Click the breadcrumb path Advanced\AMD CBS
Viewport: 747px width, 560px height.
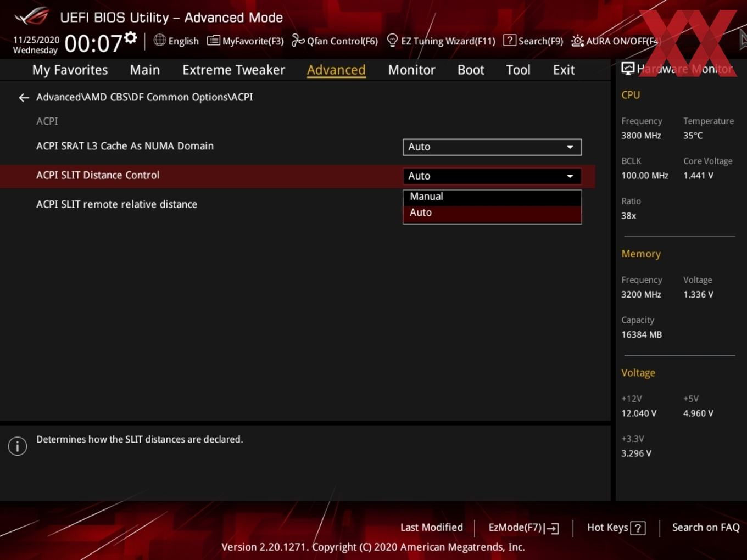pyautogui.click(x=144, y=97)
